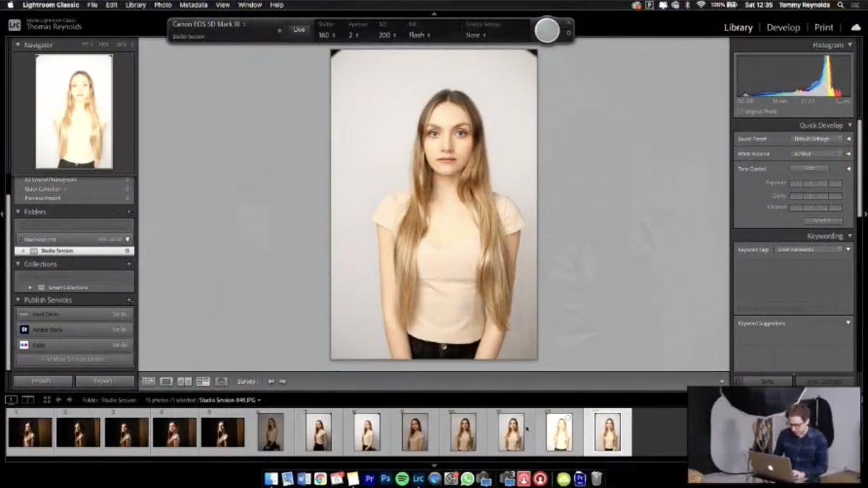
Task: Enable the Original Photo option under Histogram
Action: pyautogui.click(x=741, y=111)
